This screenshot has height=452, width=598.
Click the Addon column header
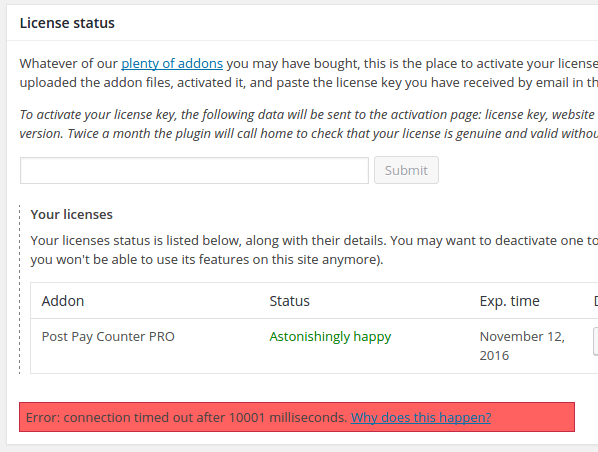pos(63,301)
